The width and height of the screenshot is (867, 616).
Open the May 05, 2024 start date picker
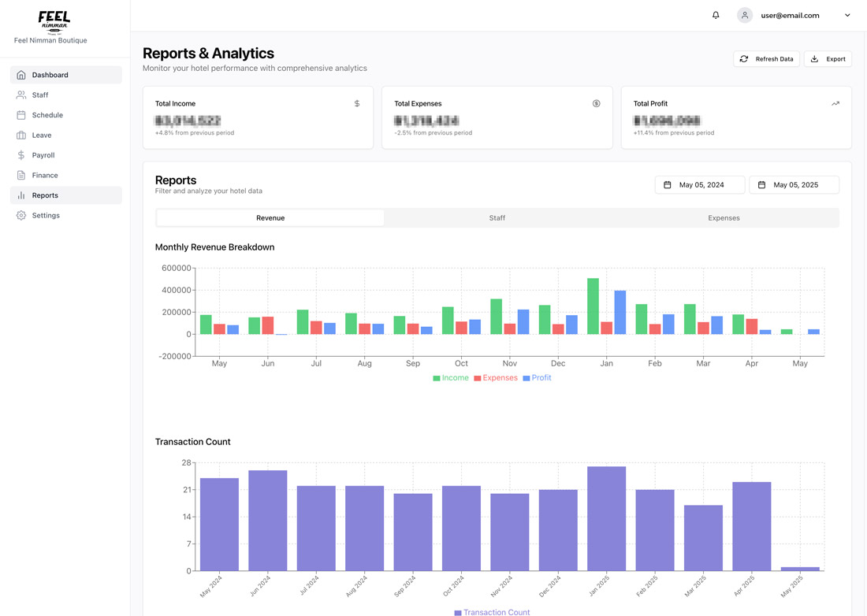(x=699, y=184)
